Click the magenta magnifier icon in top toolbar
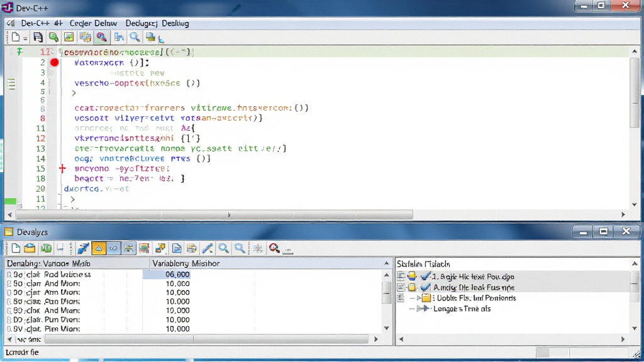 [x=101, y=37]
